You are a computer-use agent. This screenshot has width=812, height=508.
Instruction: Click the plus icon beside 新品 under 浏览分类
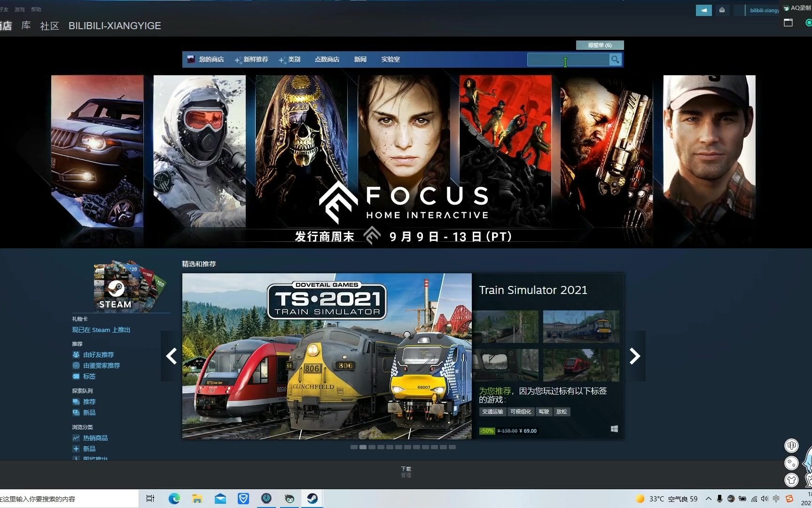click(x=76, y=449)
